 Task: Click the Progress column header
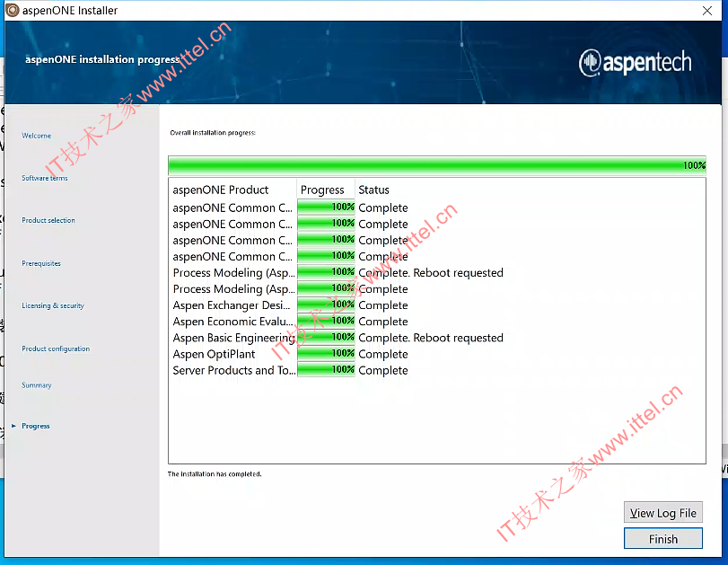322,190
